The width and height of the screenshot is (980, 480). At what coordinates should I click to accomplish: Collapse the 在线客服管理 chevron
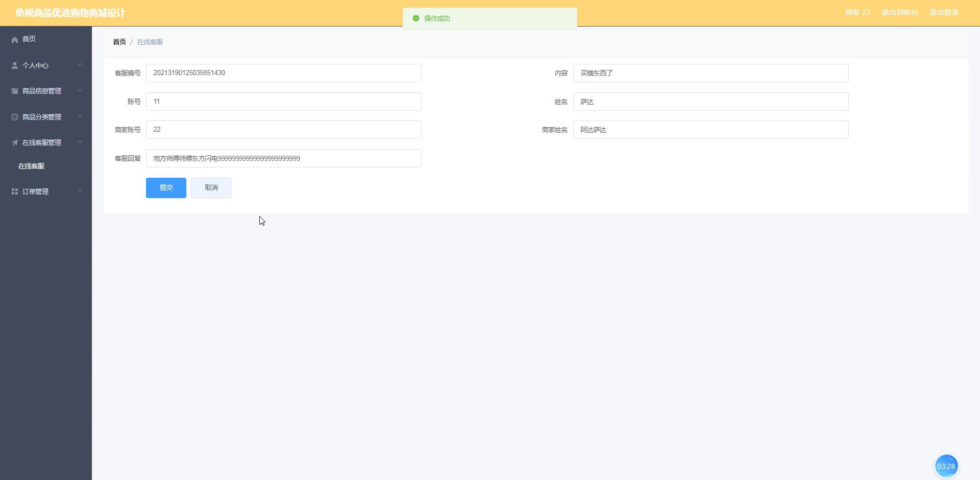(80, 142)
